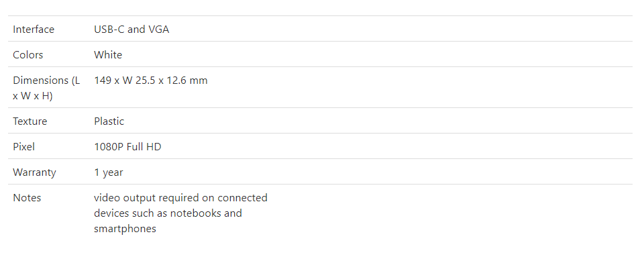644x259 pixels.
Task: Click the Full HD text in Pixel row
Action: 144,147
